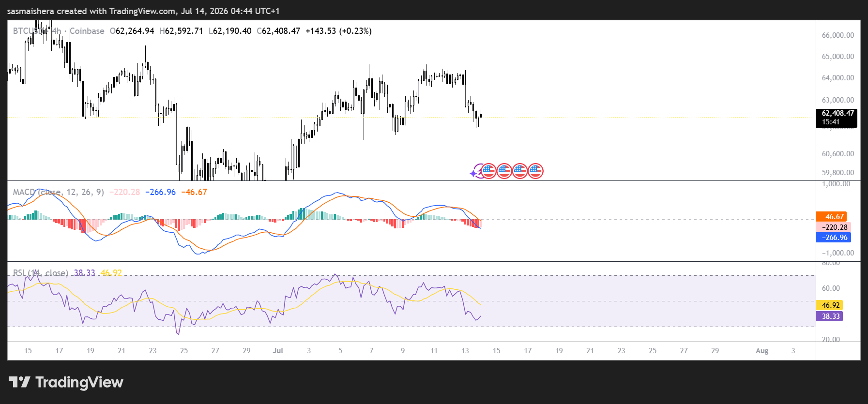
Task: Click the open value O62,264.94
Action: (132, 31)
